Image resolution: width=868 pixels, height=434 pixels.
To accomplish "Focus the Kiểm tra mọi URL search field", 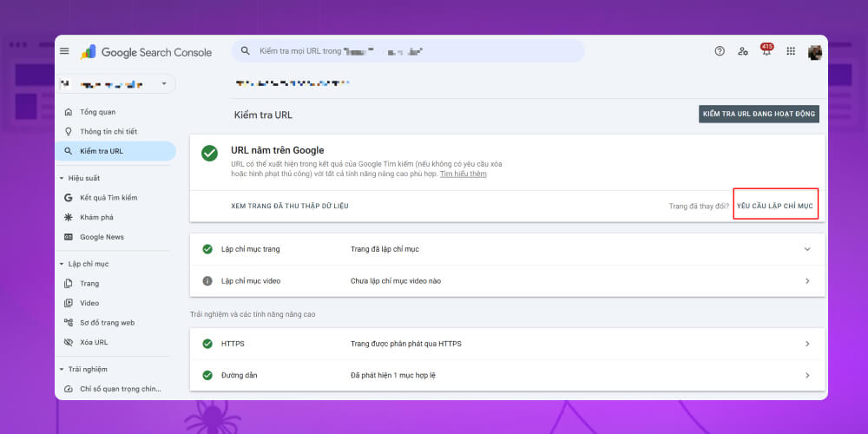I will (x=408, y=51).
